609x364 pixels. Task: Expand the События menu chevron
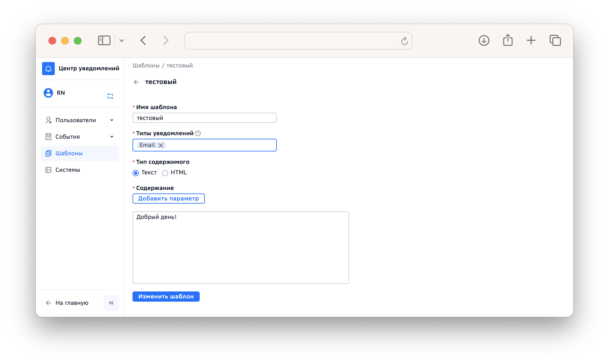point(112,137)
